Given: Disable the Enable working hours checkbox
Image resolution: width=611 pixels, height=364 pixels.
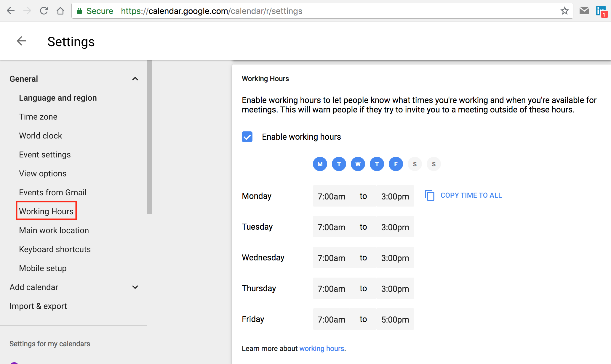Looking at the screenshot, I should coord(247,137).
